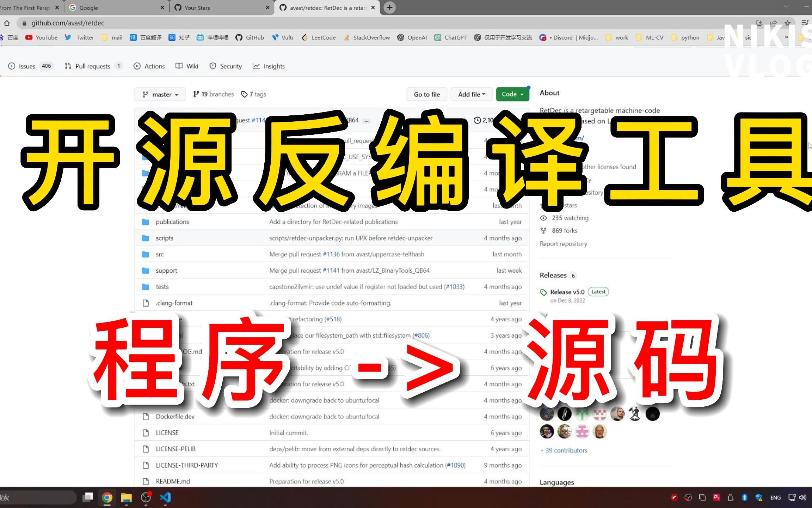Bookmark this page with star icon
The height and width of the screenshot is (508, 812).
click(787, 23)
